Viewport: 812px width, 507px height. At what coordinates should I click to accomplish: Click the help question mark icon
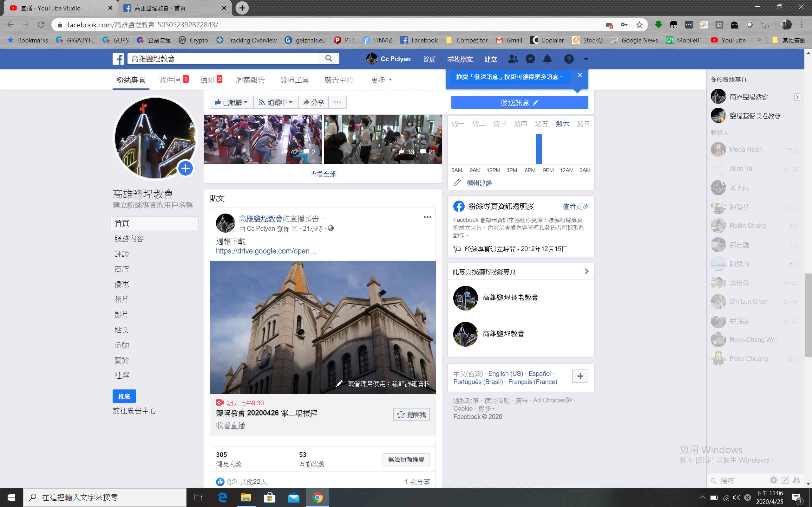[x=568, y=59]
